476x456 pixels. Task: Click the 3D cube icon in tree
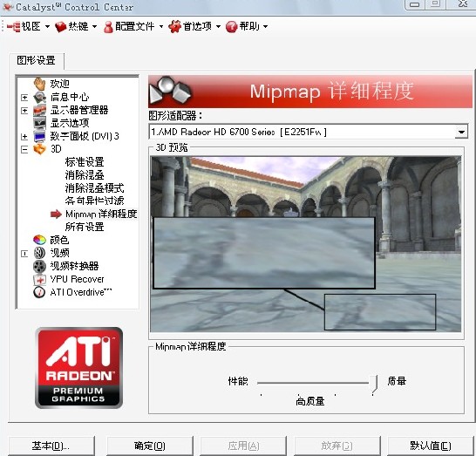[39, 149]
